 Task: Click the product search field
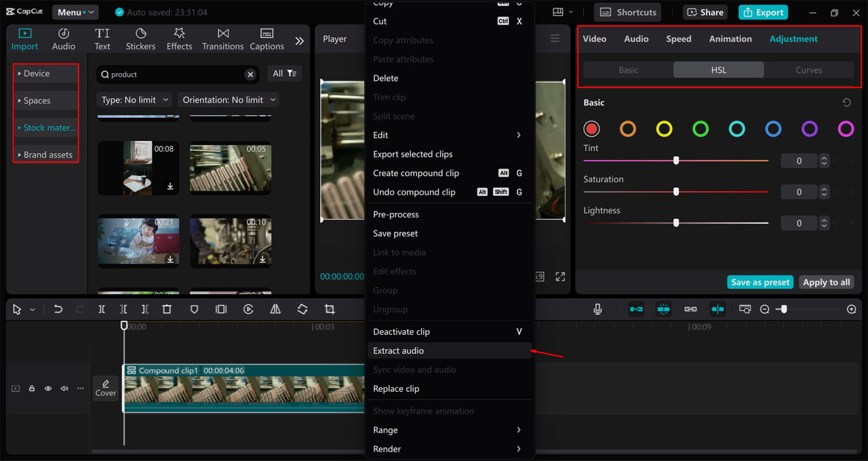pos(176,74)
